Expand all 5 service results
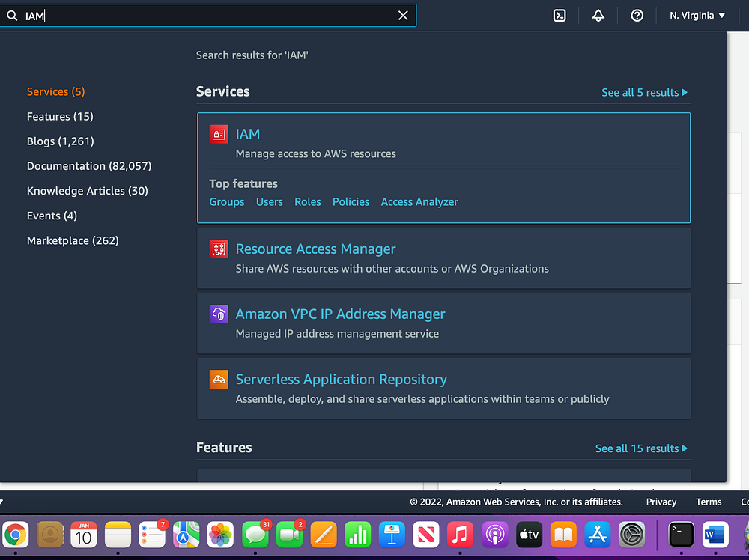Screen dimensions: 749x560 [644, 92]
